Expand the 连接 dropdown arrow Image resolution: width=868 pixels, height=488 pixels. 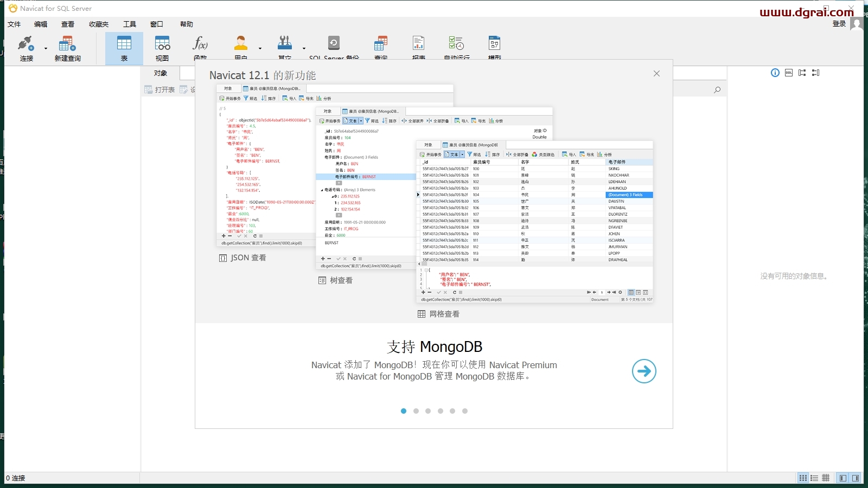[x=46, y=49]
